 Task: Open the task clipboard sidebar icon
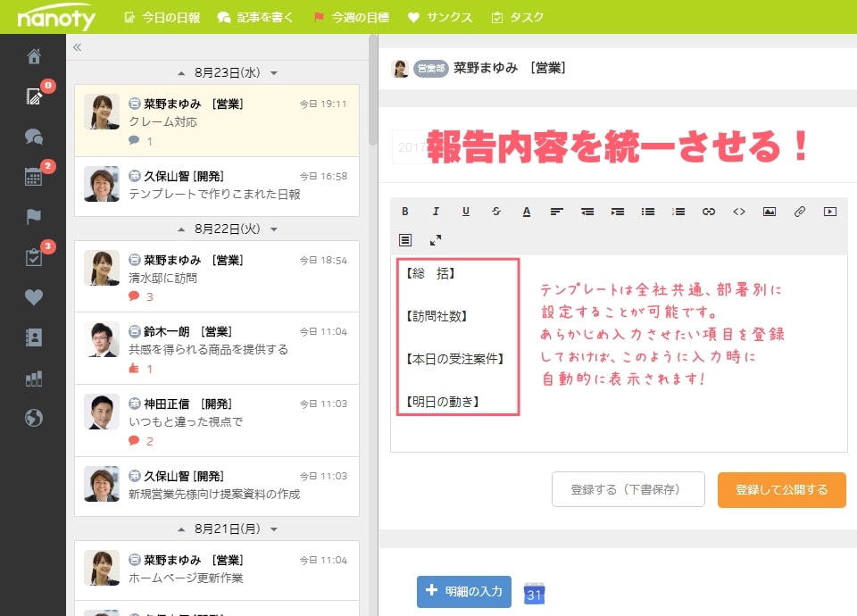[x=33, y=257]
